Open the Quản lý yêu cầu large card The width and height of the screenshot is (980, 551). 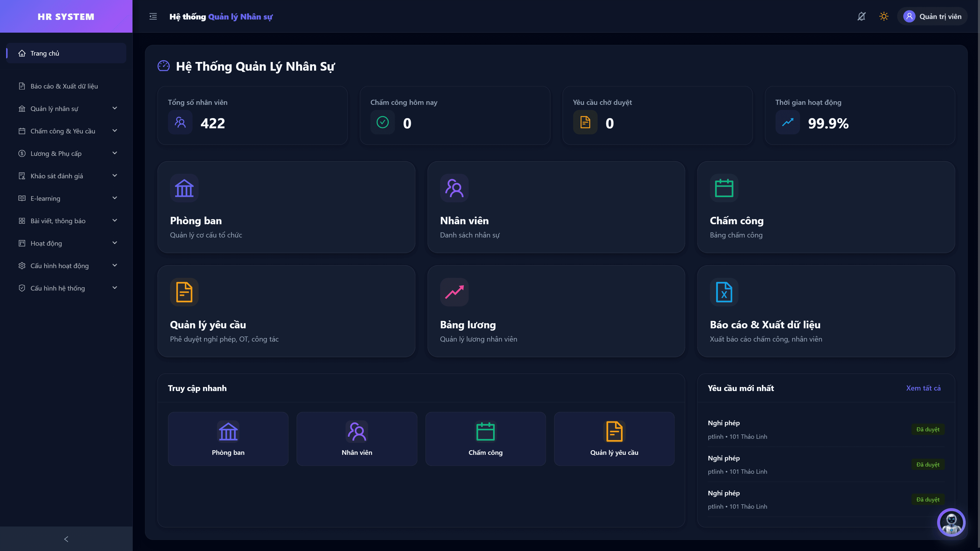286,311
